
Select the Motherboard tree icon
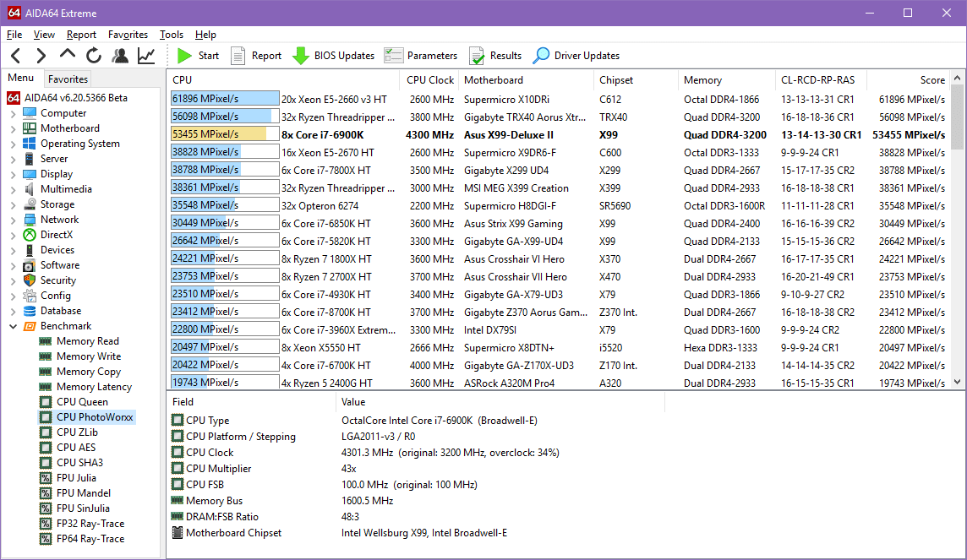click(x=30, y=128)
